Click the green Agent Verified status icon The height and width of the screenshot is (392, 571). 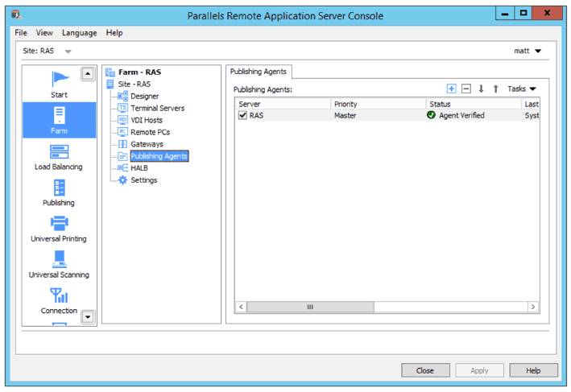[431, 115]
